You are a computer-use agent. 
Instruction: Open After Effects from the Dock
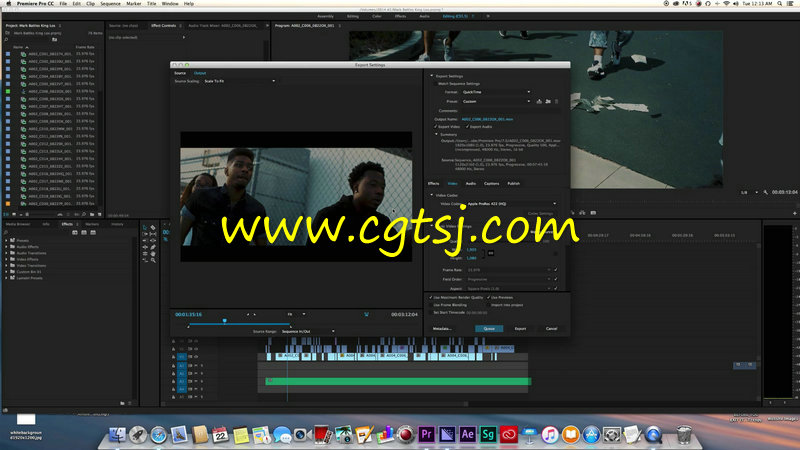coord(467,434)
